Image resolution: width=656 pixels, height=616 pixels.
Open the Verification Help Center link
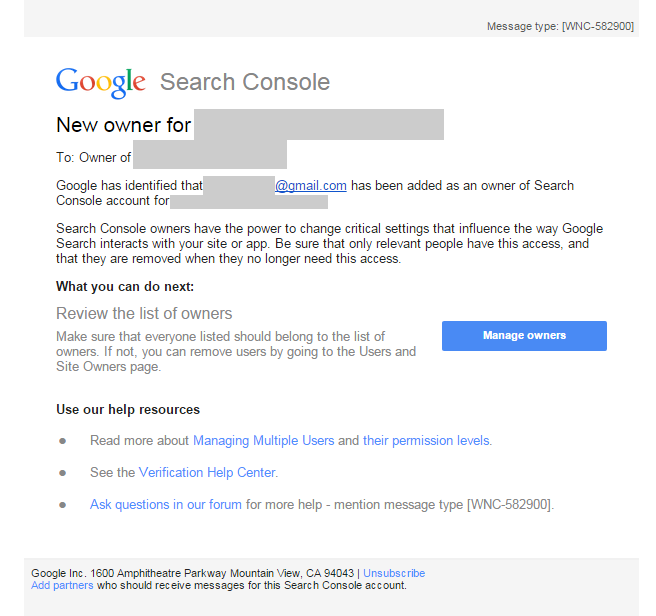click(207, 472)
